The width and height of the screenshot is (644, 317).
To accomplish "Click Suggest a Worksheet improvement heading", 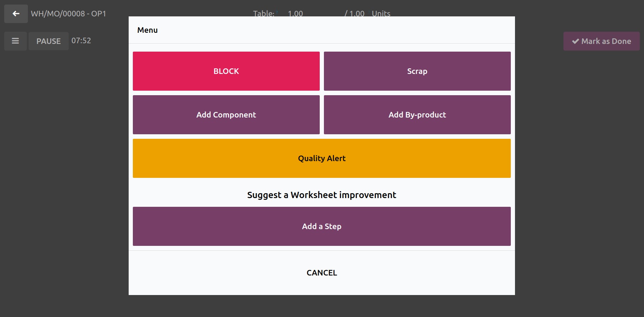I will tap(322, 195).
